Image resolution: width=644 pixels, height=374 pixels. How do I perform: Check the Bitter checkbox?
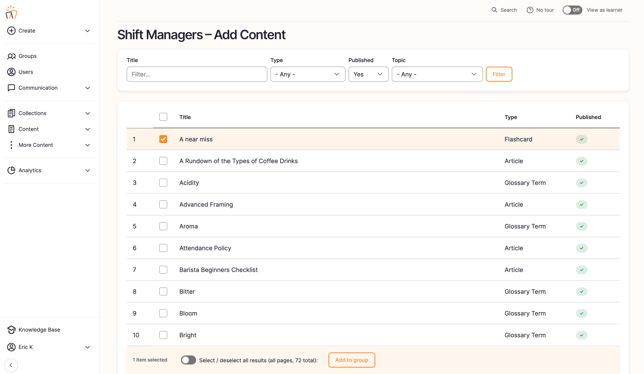point(163,291)
